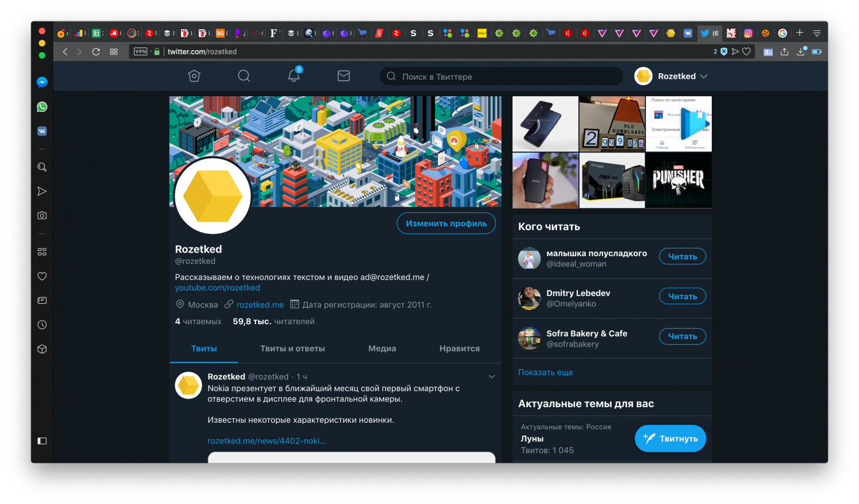Open the VLC downloads media thumbnail
The image size is (859, 504).
click(x=612, y=124)
